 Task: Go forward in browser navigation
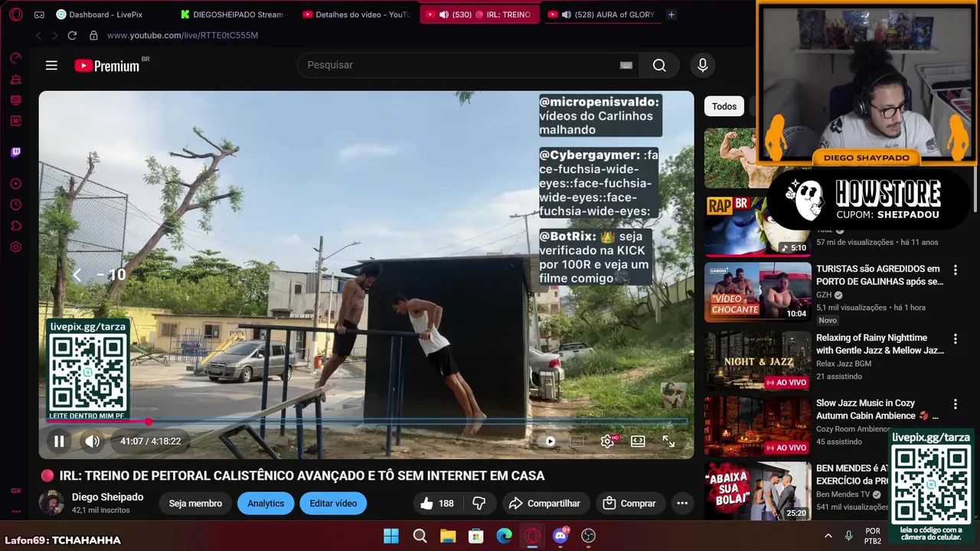point(54,35)
